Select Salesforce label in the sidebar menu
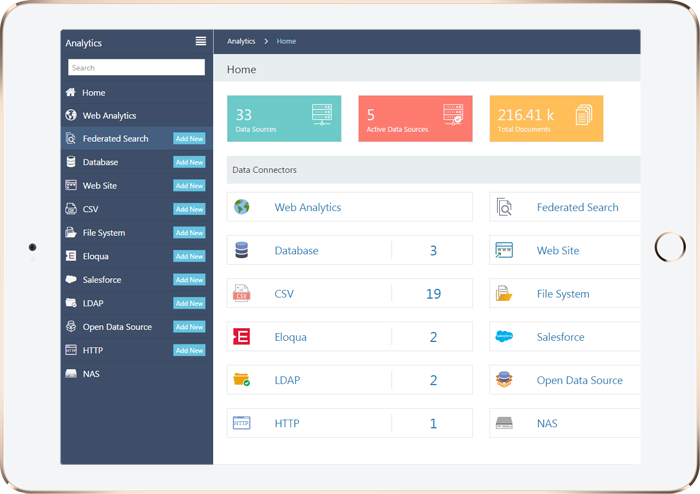This screenshot has width=700, height=494. point(102,280)
